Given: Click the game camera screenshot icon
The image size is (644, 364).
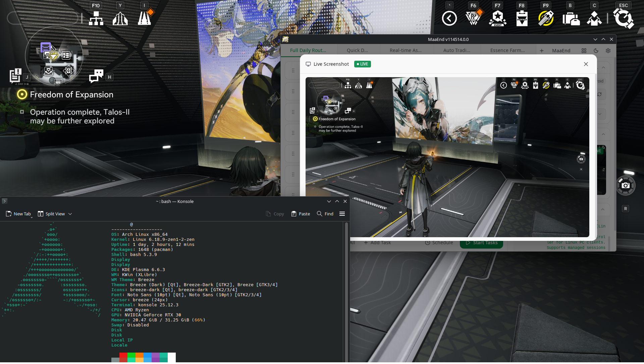Looking at the screenshot, I should (x=626, y=186).
